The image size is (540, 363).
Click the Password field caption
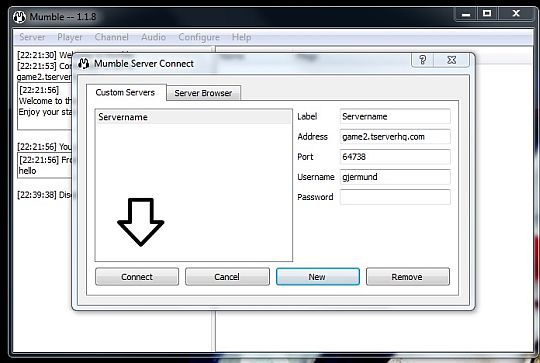(x=315, y=197)
